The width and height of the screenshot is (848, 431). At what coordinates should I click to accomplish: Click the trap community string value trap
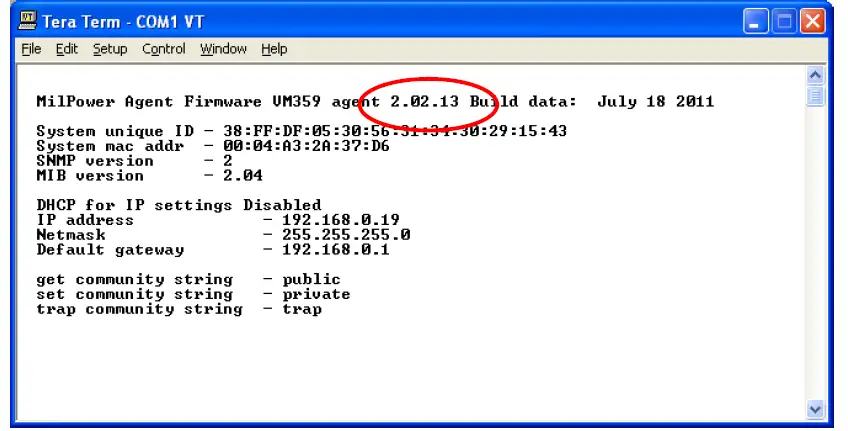pyautogui.click(x=302, y=309)
